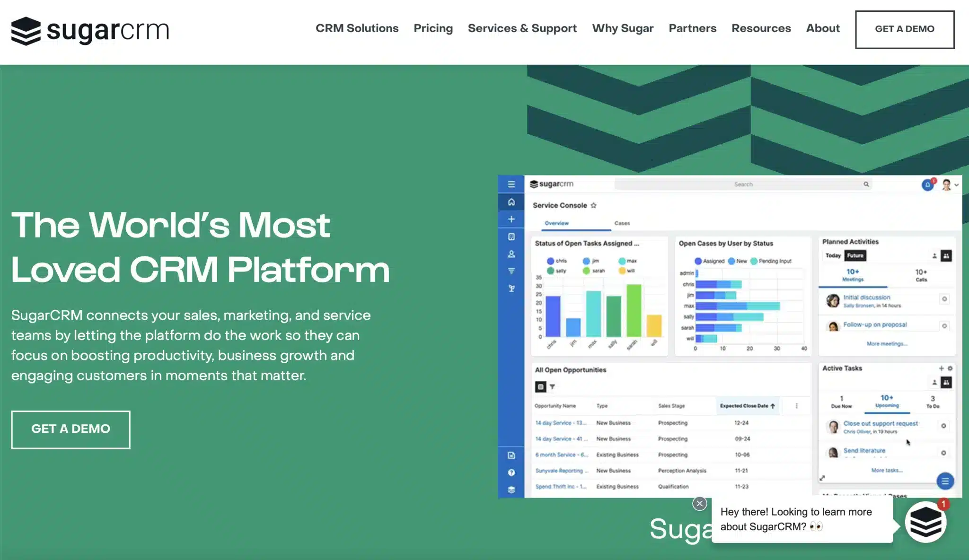
Task: Open the CRM Solutions menu
Action: 357,28
